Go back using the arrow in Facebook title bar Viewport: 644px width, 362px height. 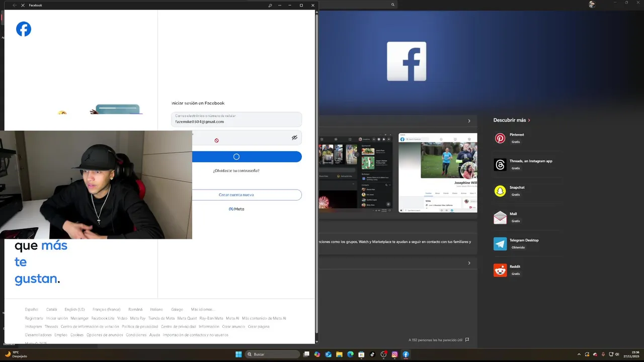pyautogui.click(x=14, y=5)
